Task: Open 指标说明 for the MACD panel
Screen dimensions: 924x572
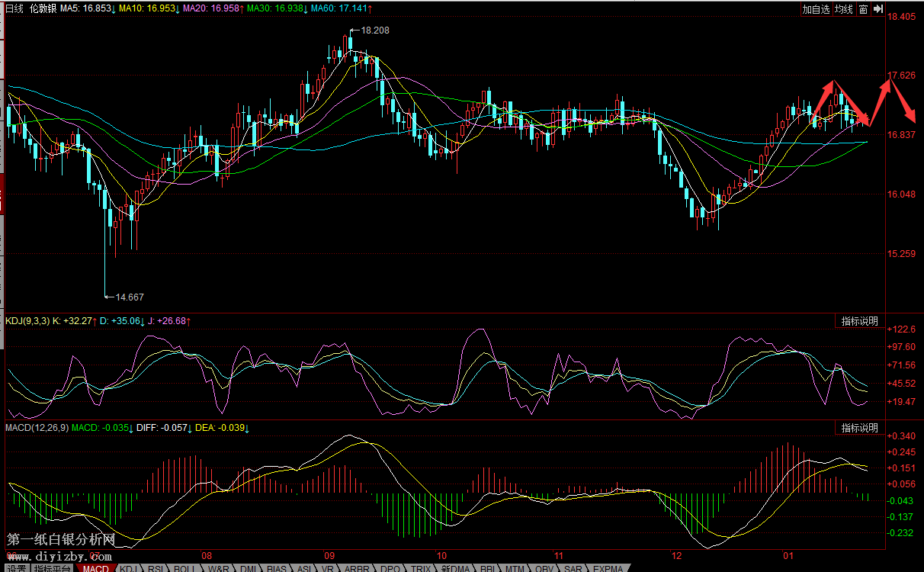Action: click(x=859, y=428)
